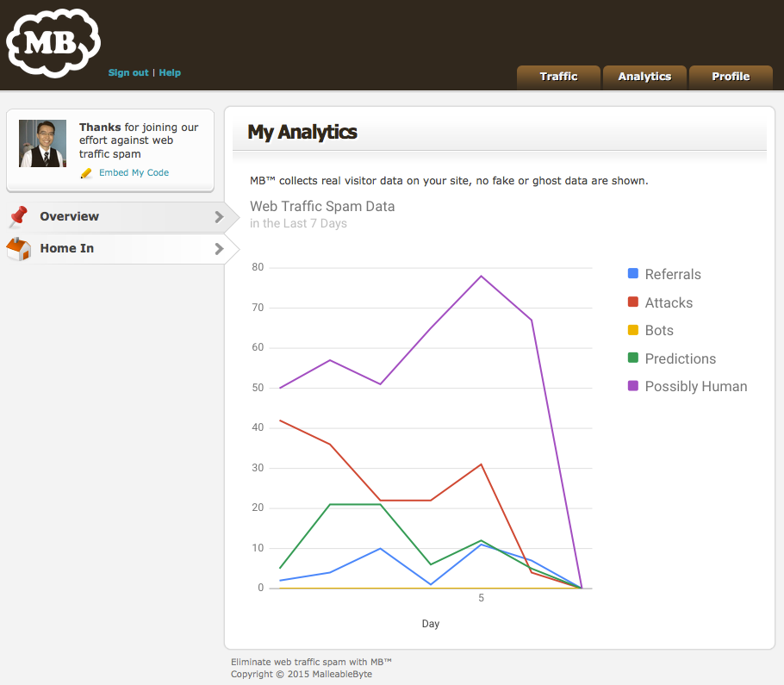
Task: Click the Sign out link
Action: tap(128, 73)
